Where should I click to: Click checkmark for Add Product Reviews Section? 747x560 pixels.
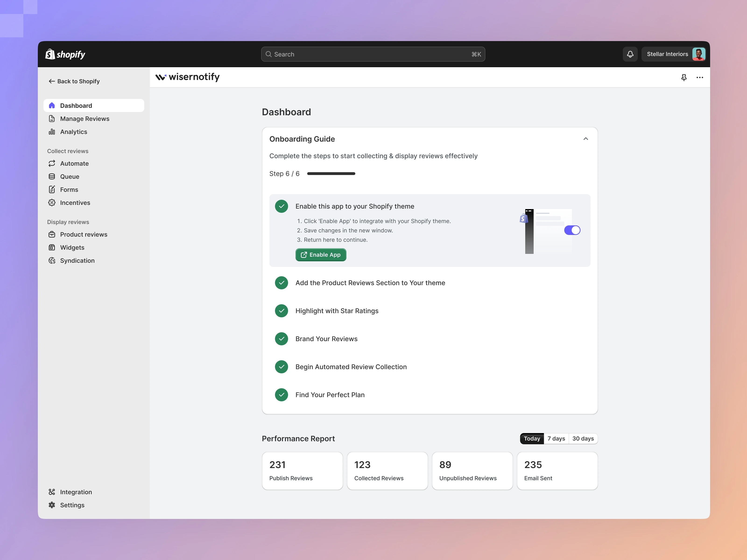281,283
